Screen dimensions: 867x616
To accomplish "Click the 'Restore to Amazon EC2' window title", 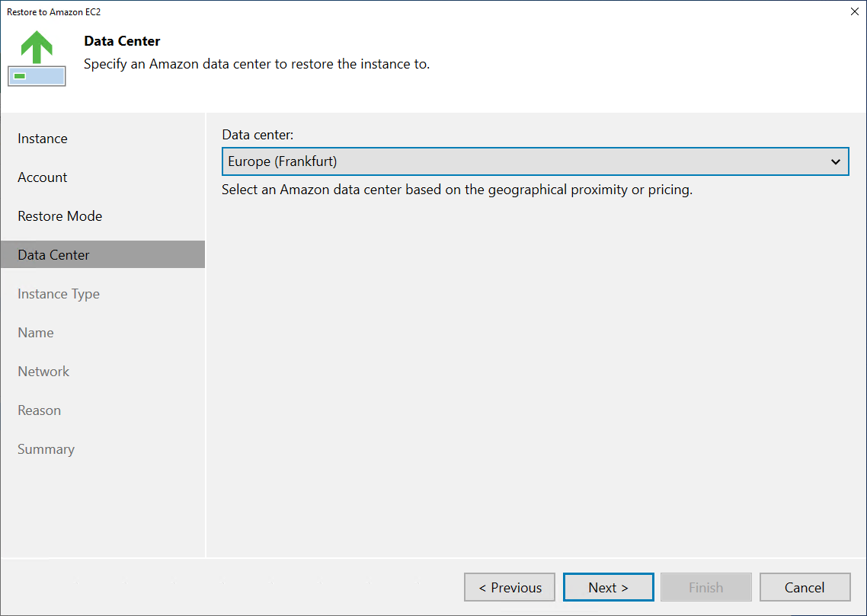I will click(x=53, y=11).
